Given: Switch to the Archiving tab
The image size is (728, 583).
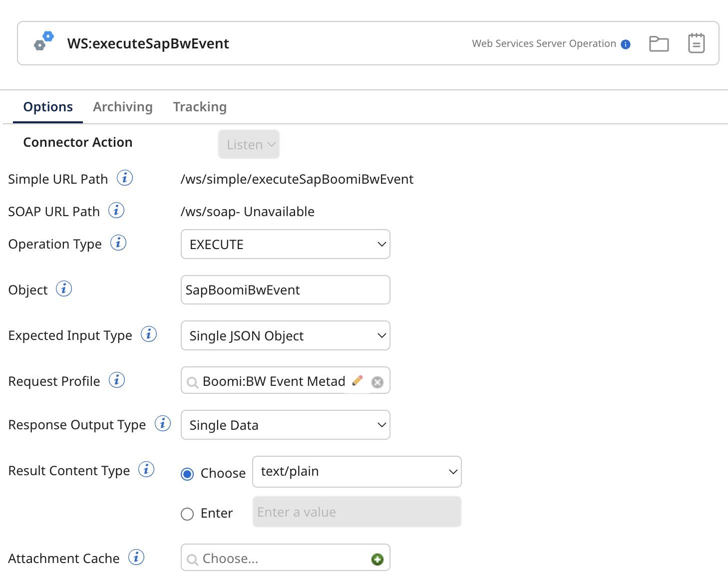Looking at the screenshot, I should pyautogui.click(x=122, y=106).
